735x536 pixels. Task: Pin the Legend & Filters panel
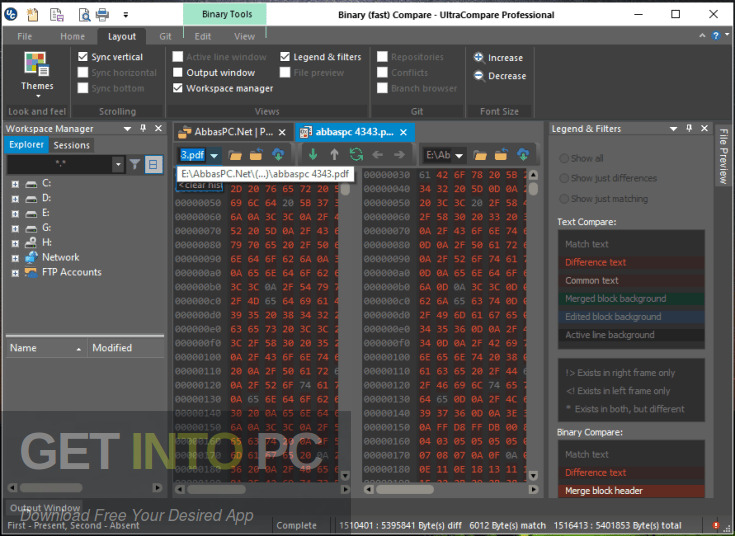tap(689, 128)
